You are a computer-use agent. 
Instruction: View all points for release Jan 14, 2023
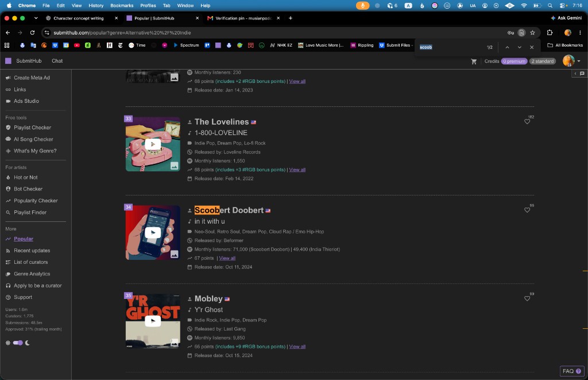click(297, 81)
